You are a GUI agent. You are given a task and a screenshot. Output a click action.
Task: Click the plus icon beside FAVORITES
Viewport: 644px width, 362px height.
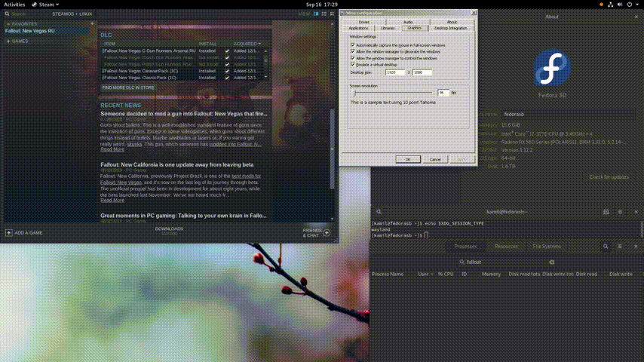click(92, 24)
